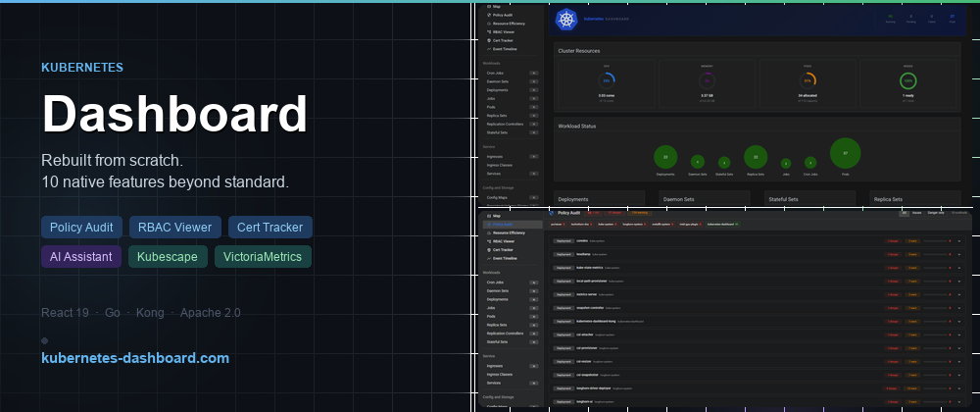980x412 pixels.
Task: Click RBAC Viewer icon in upper screenshot sidebar
Action: 489,32
